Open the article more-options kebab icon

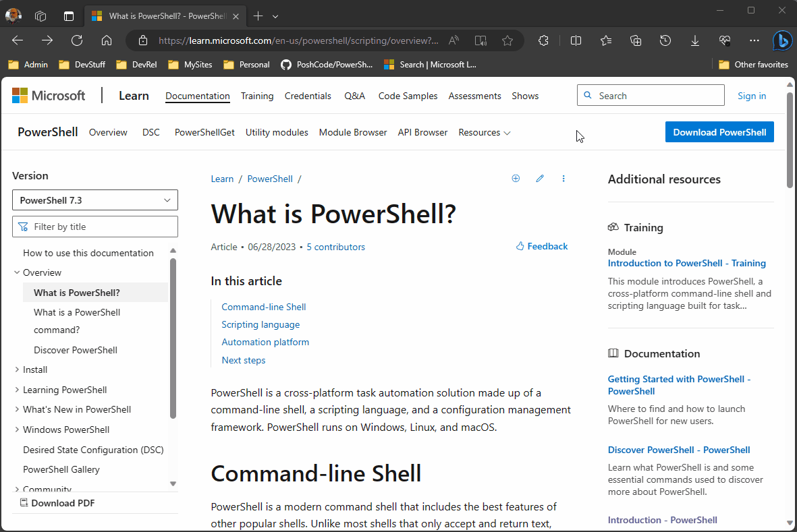(564, 179)
